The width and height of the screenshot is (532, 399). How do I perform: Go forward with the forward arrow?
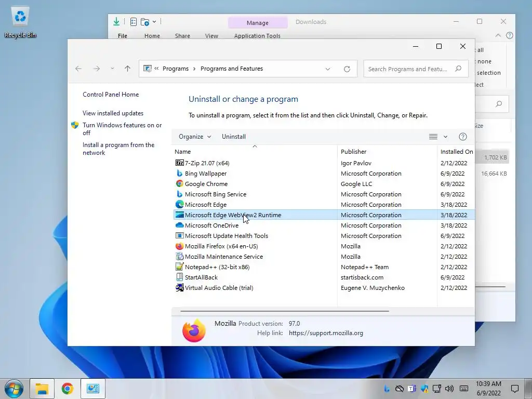coord(97,69)
